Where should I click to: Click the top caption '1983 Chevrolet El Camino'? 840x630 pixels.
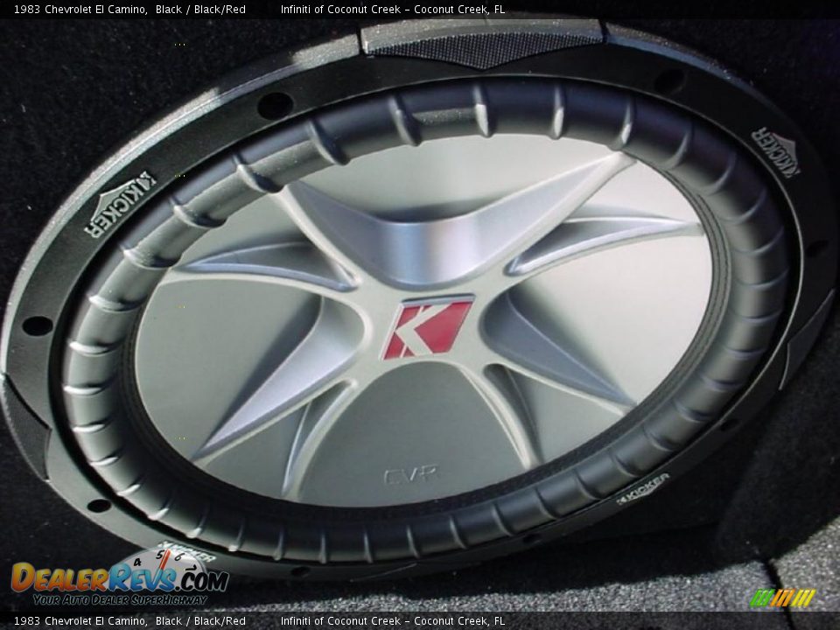(x=80, y=9)
